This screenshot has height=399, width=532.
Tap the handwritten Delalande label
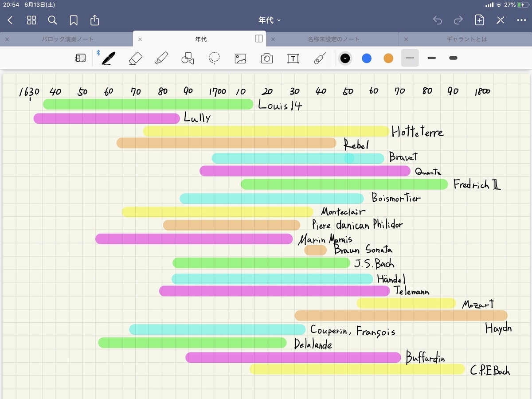[x=313, y=344]
